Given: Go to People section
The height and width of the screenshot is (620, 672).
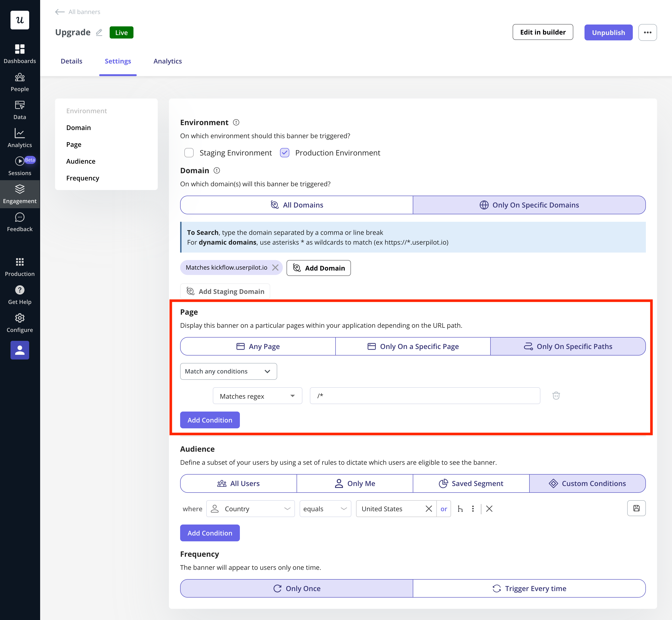Looking at the screenshot, I should 20,82.
